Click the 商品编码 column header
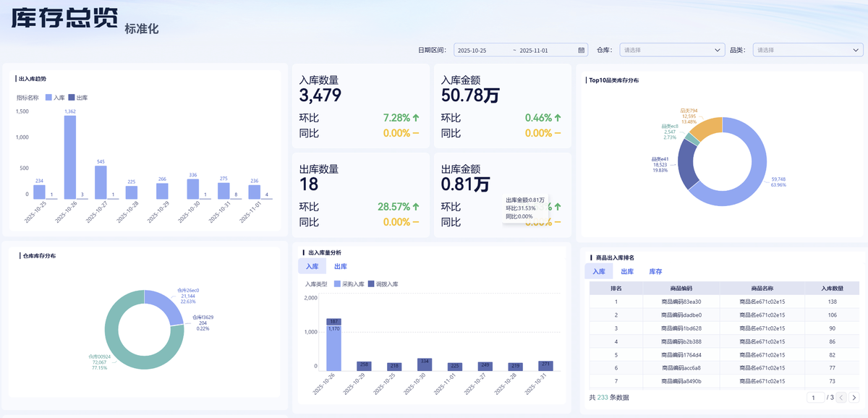This screenshot has height=418, width=868. click(x=681, y=288)
